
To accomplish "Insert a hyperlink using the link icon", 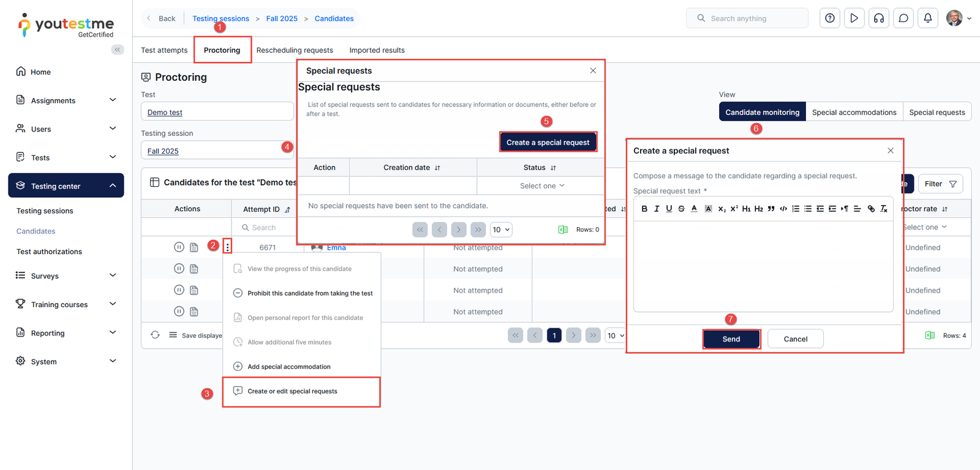I will tap(871, 209).
